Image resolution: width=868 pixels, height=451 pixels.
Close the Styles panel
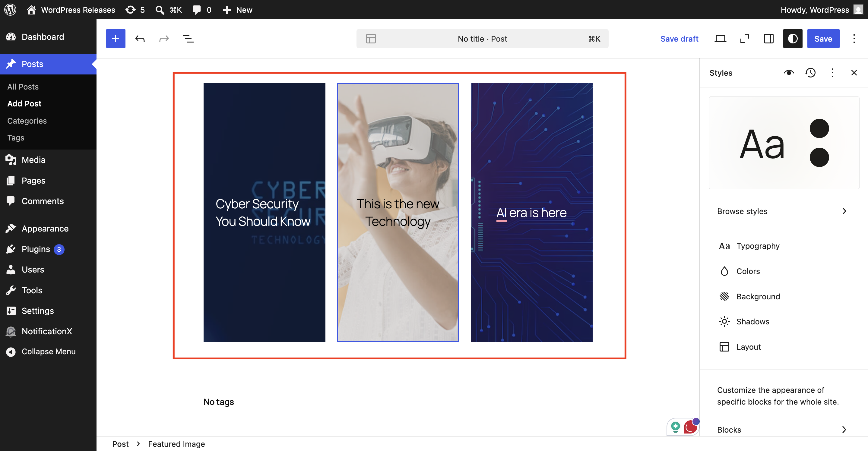point(854,73)
